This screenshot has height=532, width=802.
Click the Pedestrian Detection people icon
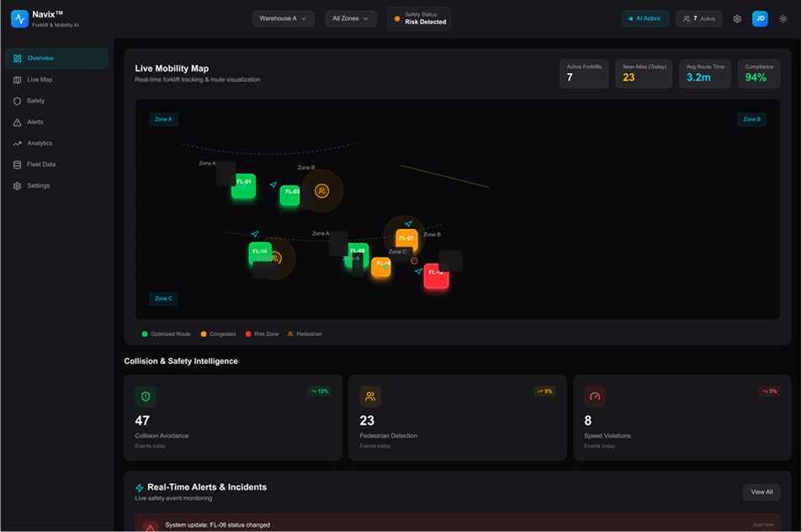(370, 396)
